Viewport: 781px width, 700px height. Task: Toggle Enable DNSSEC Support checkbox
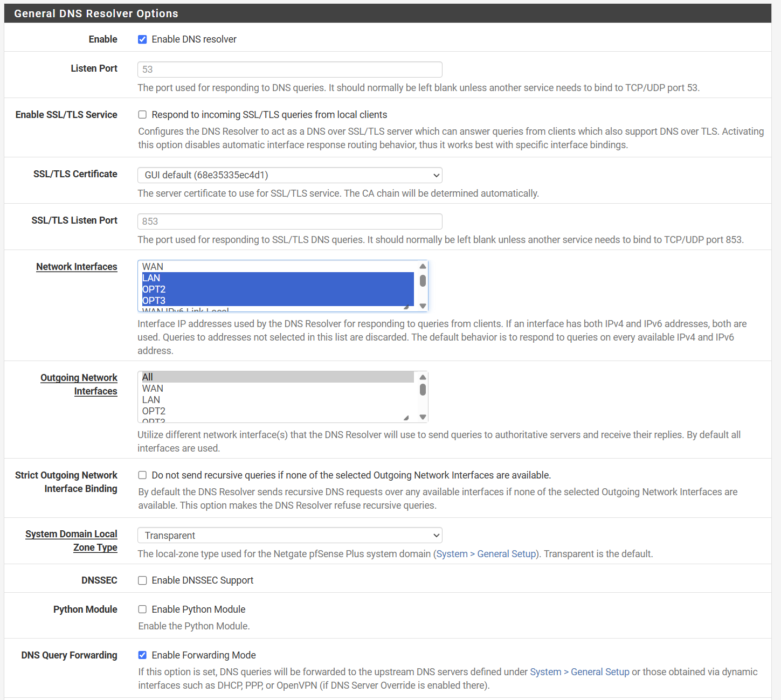coord(142,580)
